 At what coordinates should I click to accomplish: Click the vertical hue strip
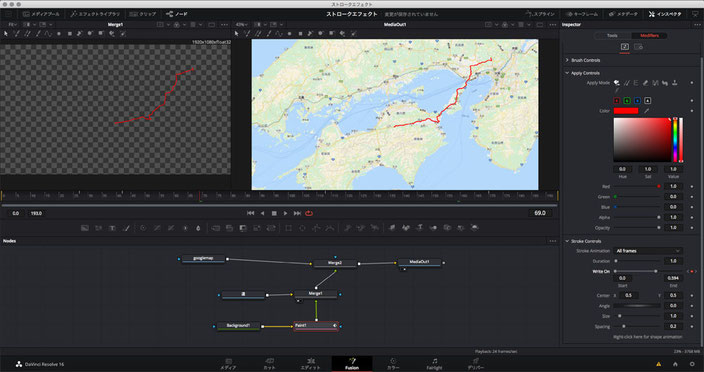pyautogui.click(x=675, y=140)
